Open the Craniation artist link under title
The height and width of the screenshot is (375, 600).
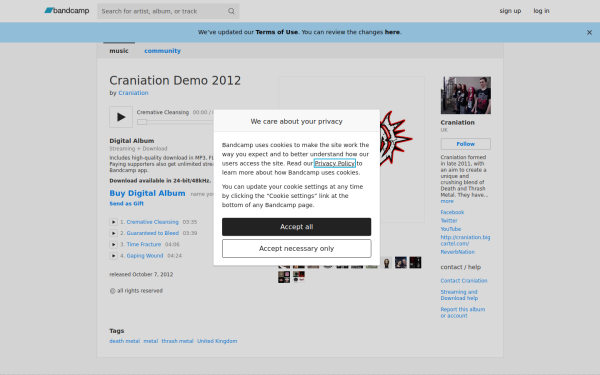133,93
